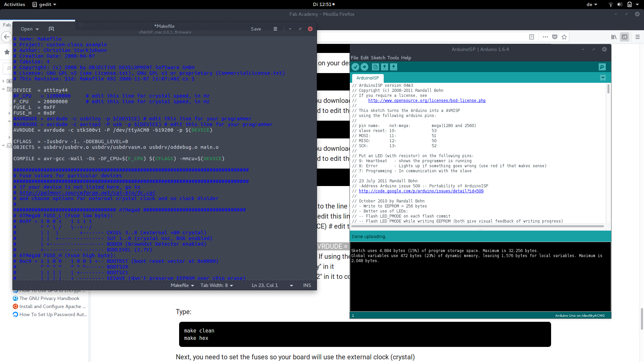Click the Arduino Verify checkmark button
The width and height of the screenshot is (644, 362).
click(x=356, y=67)
